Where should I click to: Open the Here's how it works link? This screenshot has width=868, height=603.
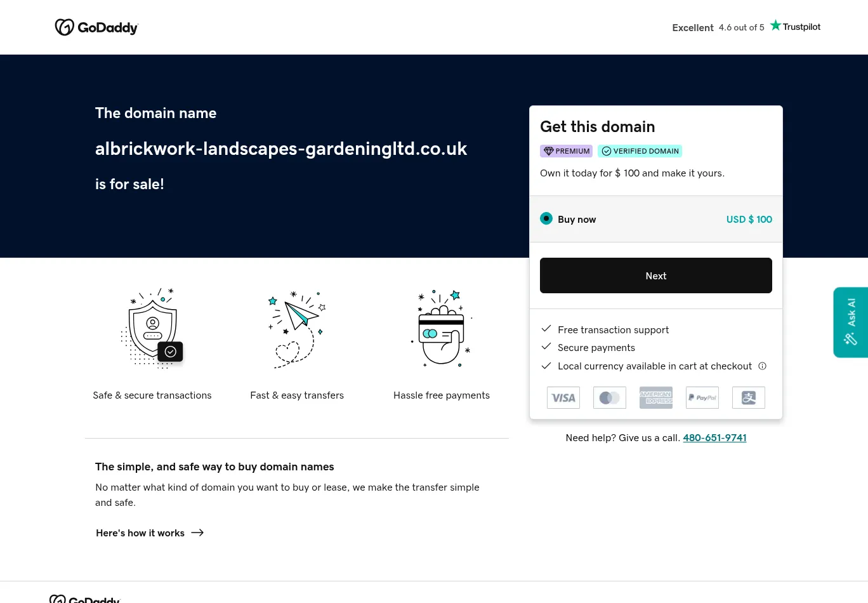click(x=140, y=533)
